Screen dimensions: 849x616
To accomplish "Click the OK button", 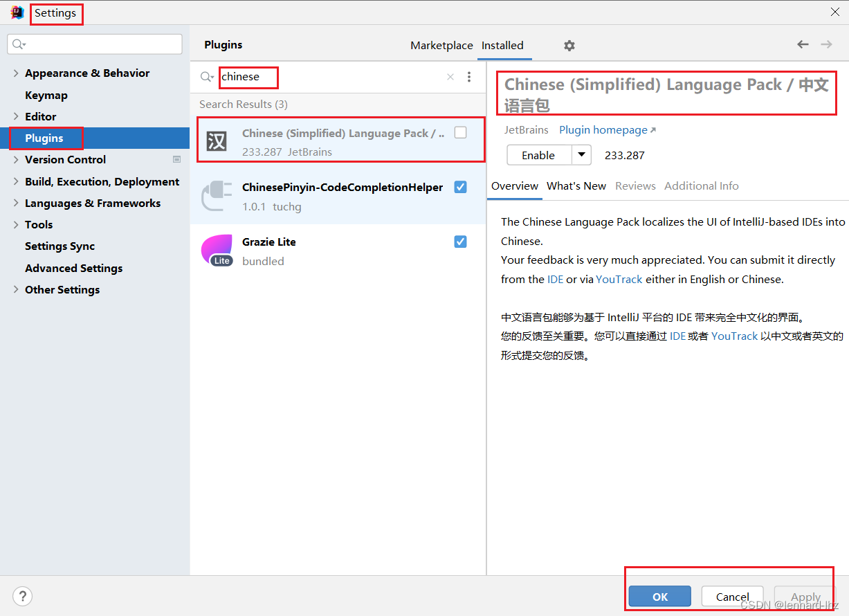I will point(660,597).
